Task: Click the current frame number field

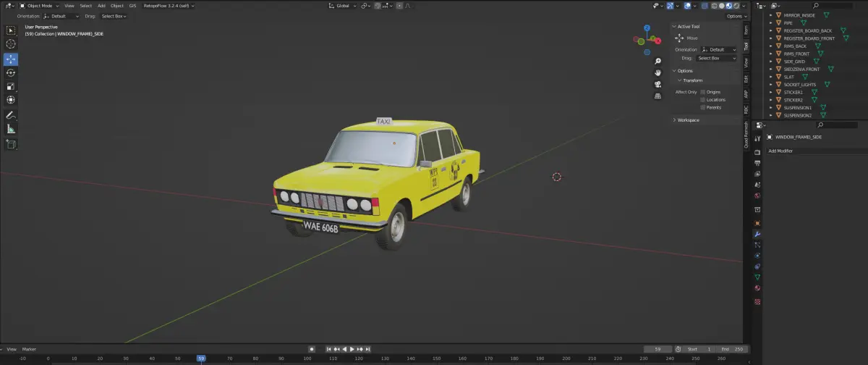Action: (x=658, y=349)
